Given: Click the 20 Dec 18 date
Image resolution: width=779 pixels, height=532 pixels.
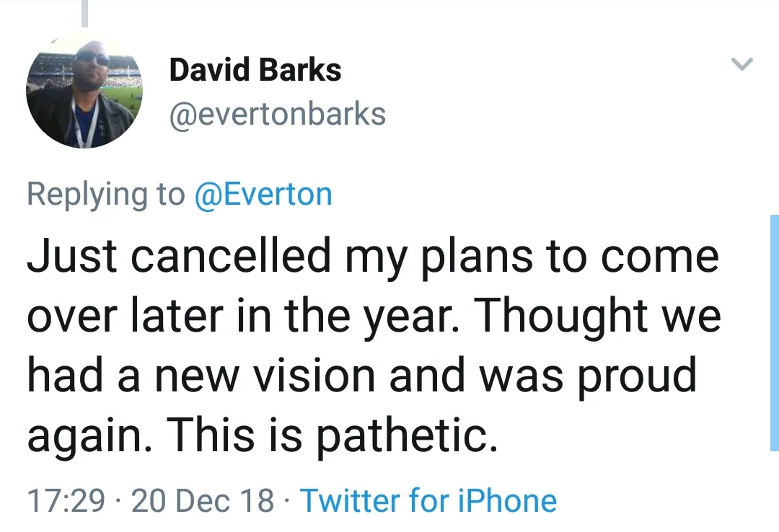Looking at the screenshot, I should coord(203,500).
